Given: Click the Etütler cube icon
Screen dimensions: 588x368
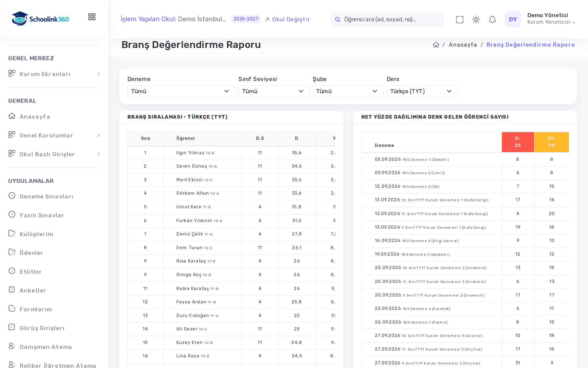Looking at the screenshot, I should click(x=12, y=271).
